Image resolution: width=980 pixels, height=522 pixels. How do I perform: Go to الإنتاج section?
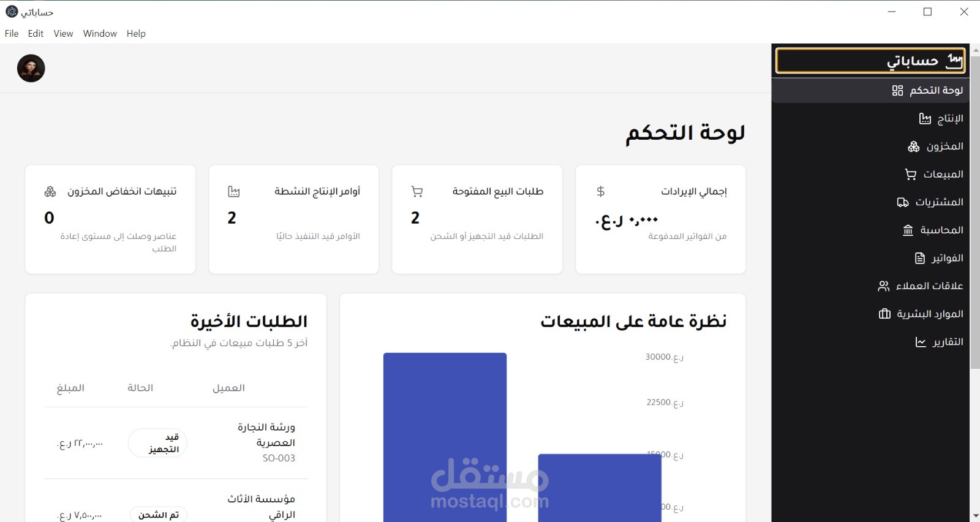(x=870, y=119)
